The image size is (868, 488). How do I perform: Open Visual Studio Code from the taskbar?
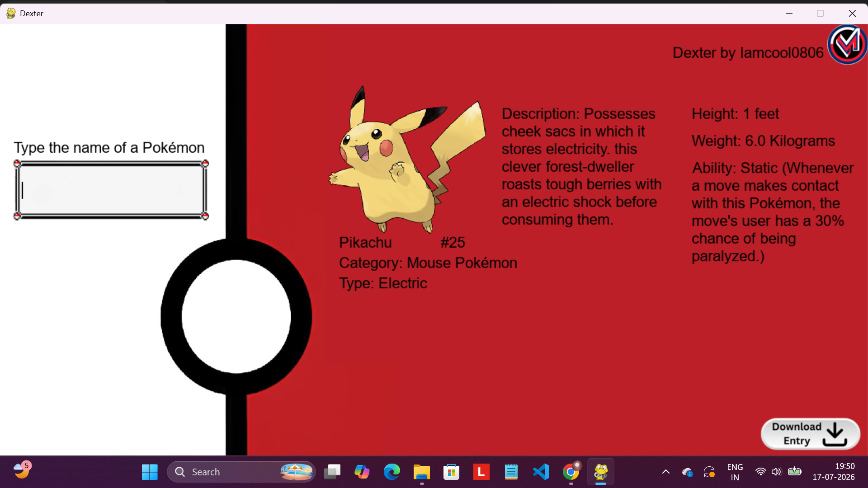pos(541,472)
